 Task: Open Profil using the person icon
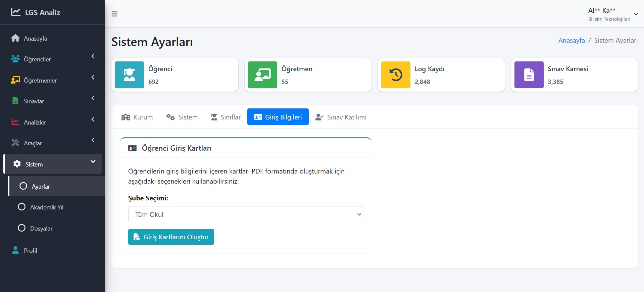click(x=15, y=250)
